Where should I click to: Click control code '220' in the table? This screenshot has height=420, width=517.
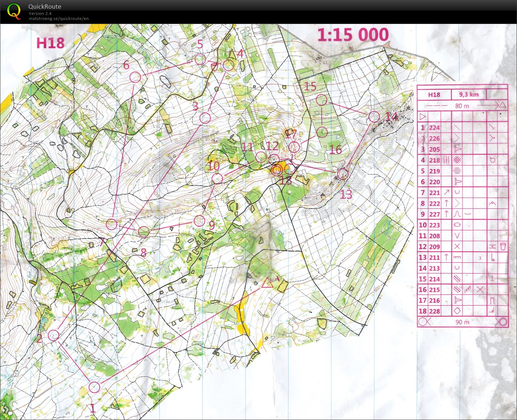434,182
